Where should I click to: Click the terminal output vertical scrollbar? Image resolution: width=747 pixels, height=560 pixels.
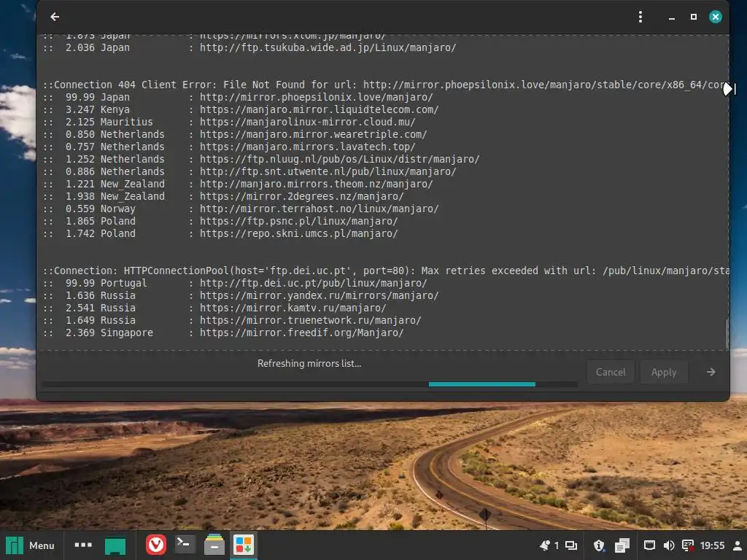point(727,333)
